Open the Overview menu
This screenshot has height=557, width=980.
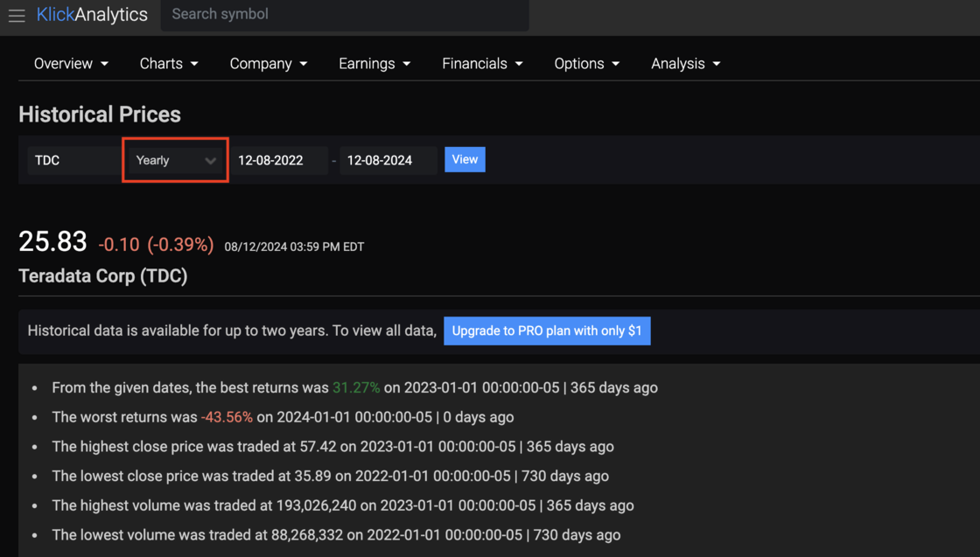[x=71, y=64]
